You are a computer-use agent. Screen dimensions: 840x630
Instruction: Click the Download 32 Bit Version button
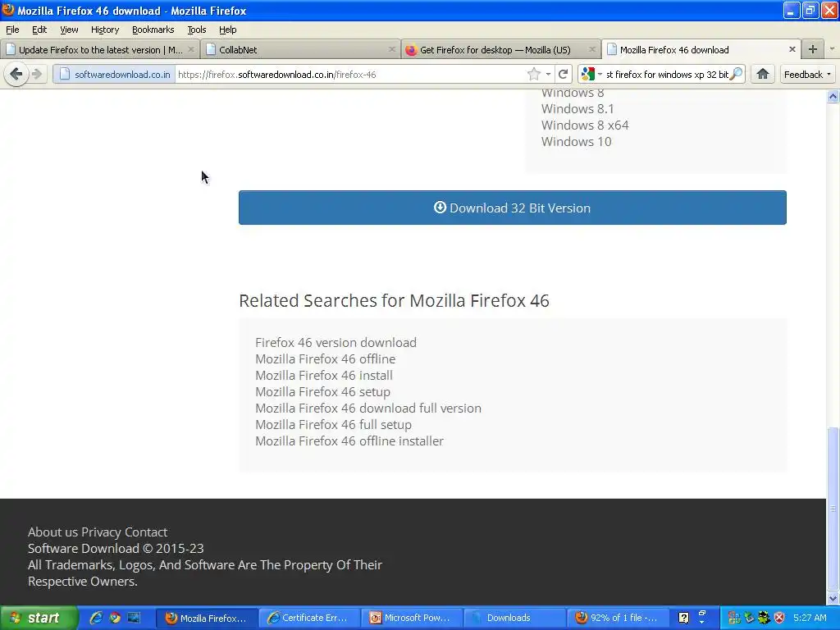[512, 208]
